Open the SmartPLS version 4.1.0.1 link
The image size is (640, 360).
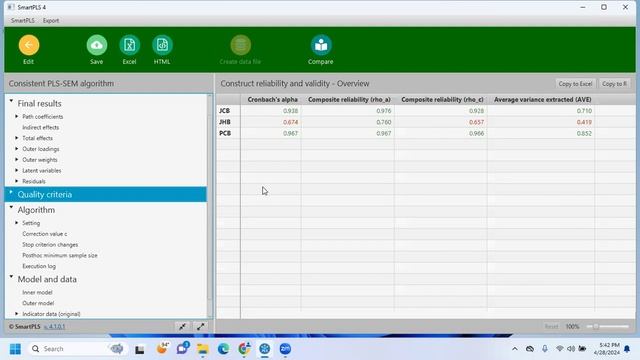54,327
